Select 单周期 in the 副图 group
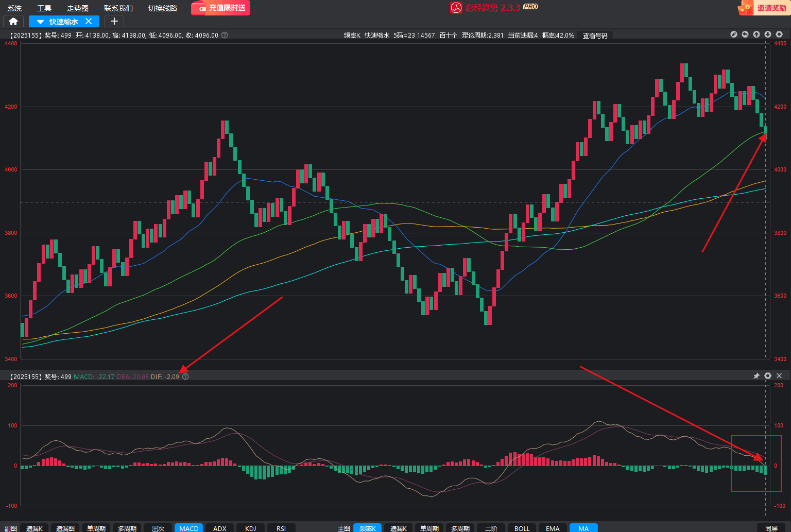 96,528
